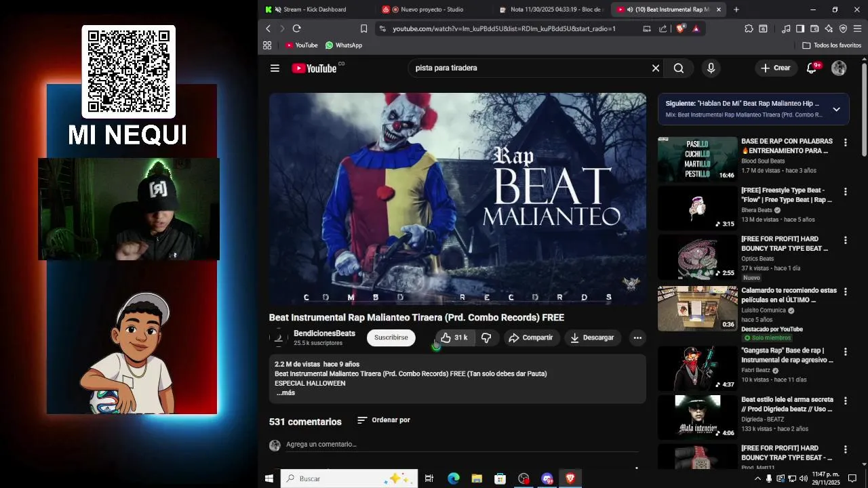Show hidden system tray icons chevron
The height and width of the screenshot is (488, 868).
point(757,479)
